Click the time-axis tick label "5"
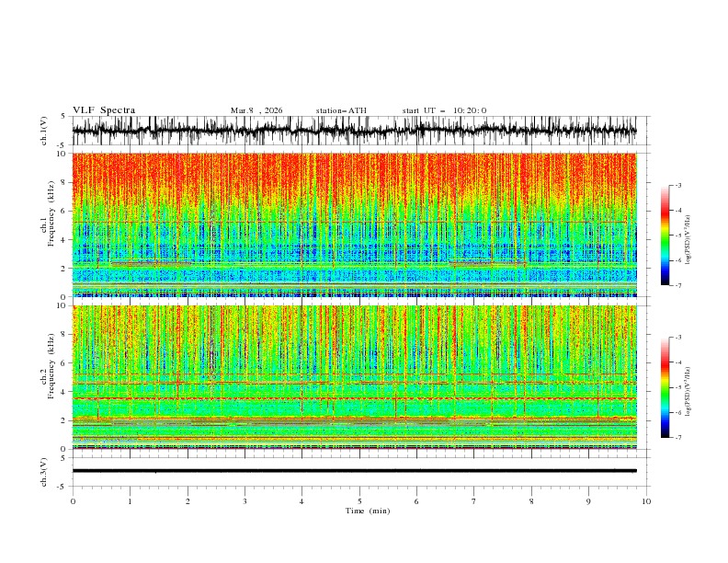This screenshot has width=728, height=563. pos(359,501)
